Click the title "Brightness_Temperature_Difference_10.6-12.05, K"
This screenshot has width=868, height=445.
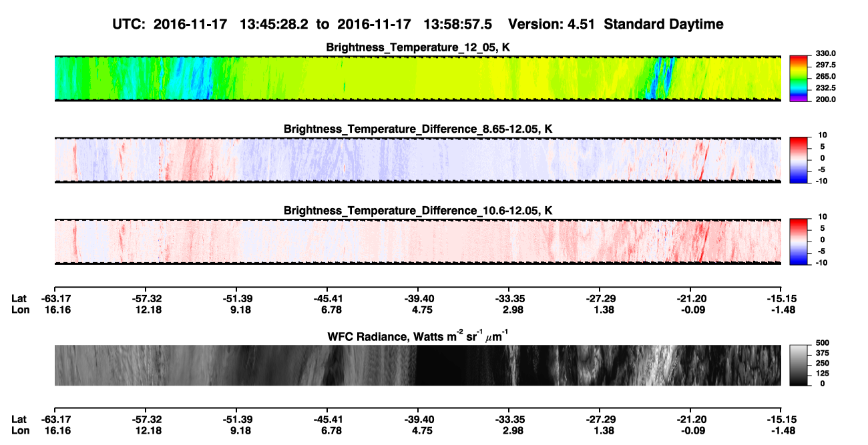tap(418, 211)
